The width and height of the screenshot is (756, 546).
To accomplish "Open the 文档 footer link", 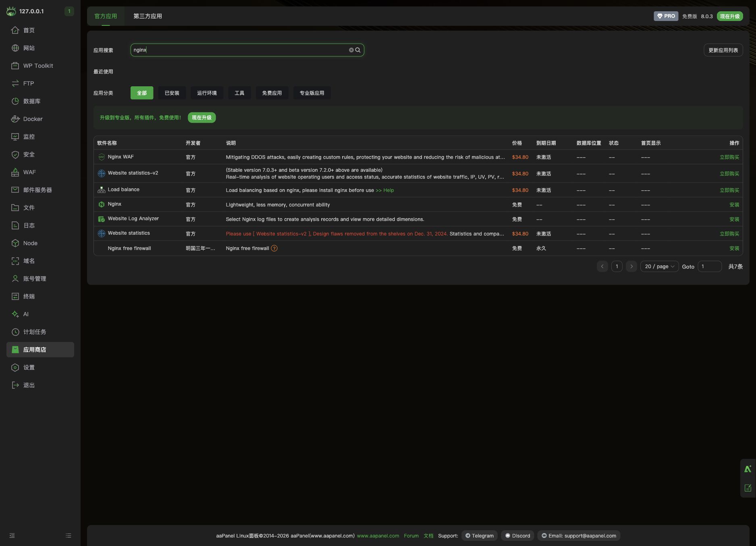I will [x=428, y=536].
